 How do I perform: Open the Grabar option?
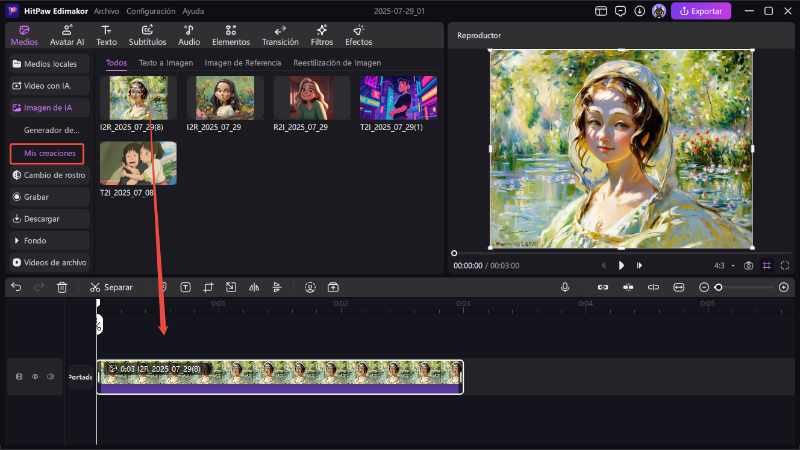(x=49, y=197)
